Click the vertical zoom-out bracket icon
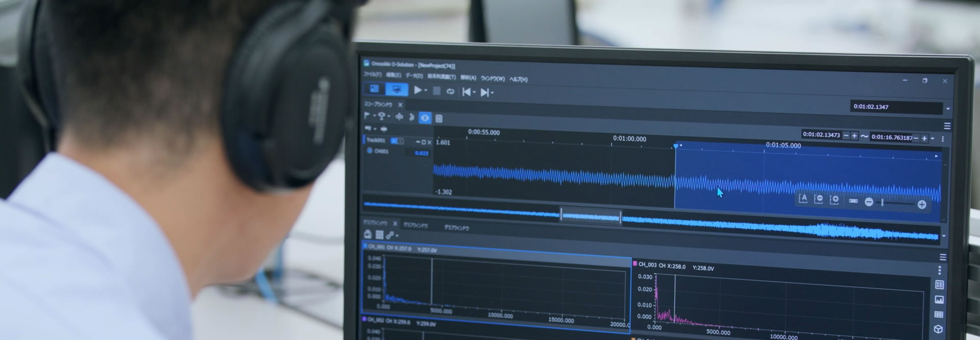This screenshot has height=340, width=980. 819,199
